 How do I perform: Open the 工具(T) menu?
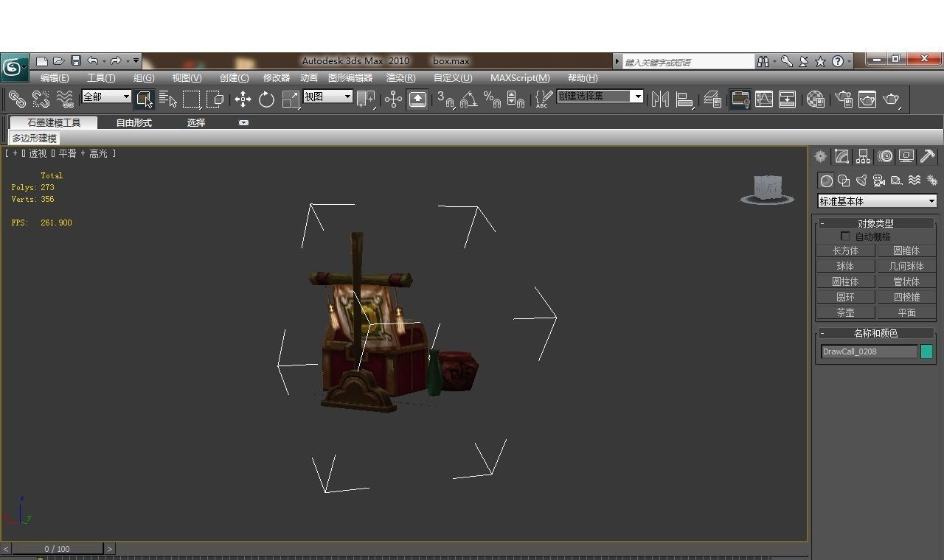coord(101,77)
